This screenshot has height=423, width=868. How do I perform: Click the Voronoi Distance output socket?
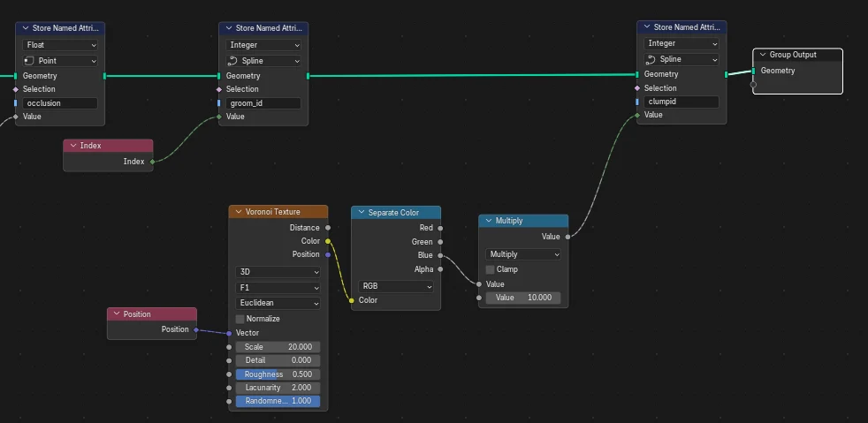point(328,228)
